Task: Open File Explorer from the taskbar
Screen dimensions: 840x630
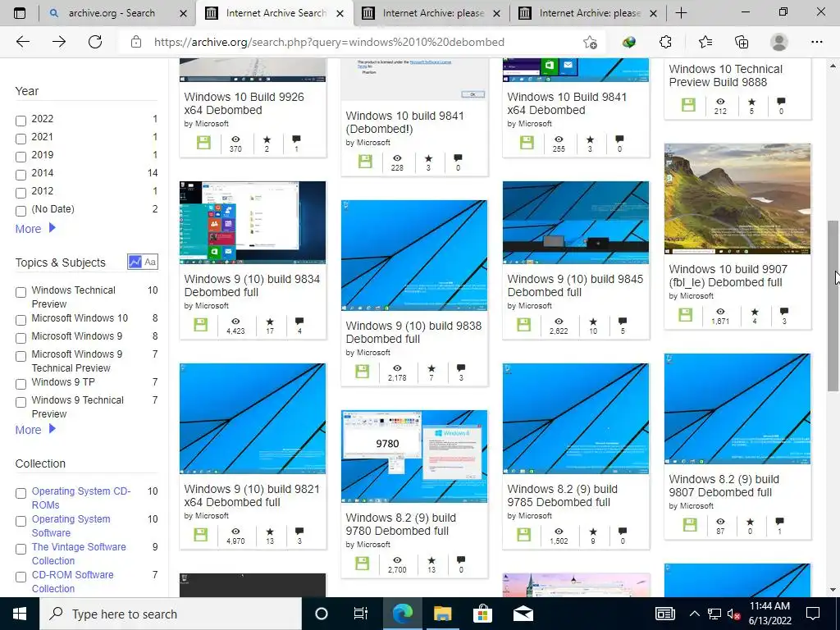Action: [442, 614]
